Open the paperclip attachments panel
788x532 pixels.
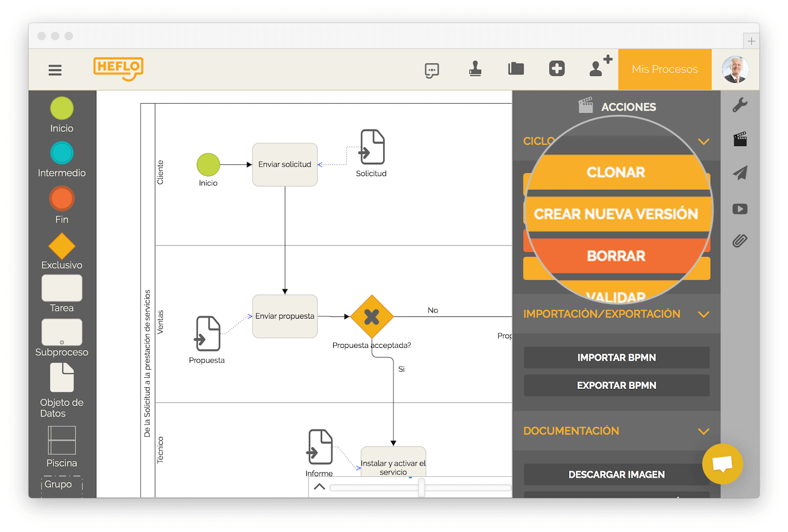click(x=740, y=241)
